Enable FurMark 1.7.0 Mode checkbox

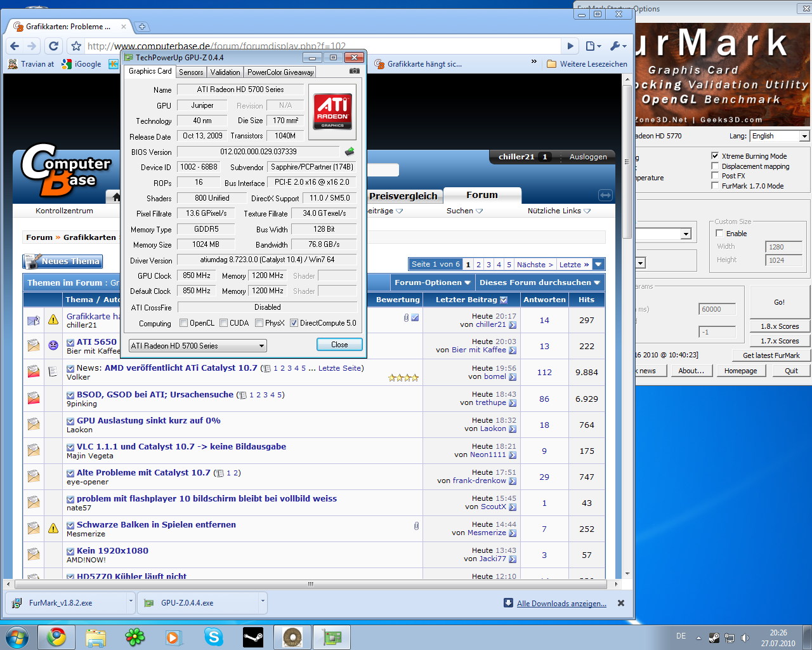[x=715, y=186]
